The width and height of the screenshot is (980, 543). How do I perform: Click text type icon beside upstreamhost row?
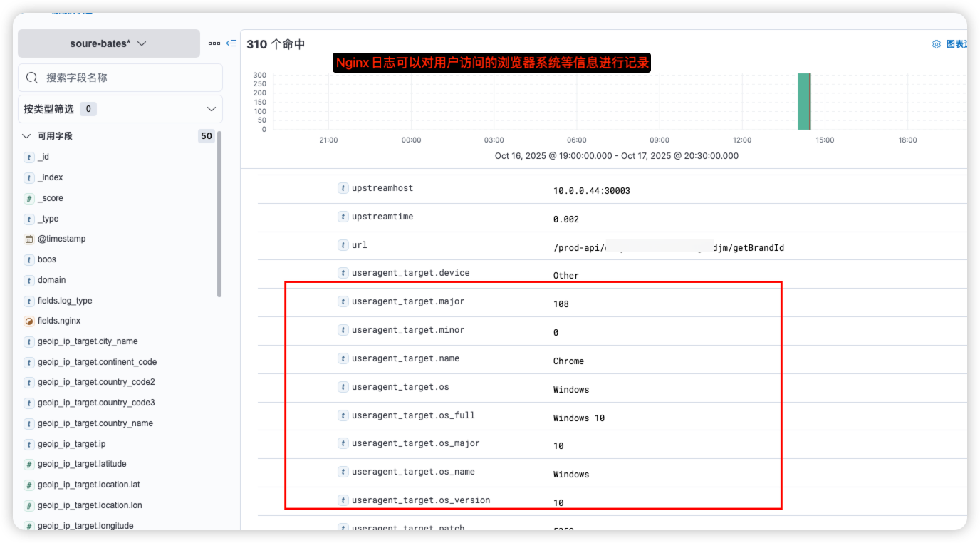(343, 188)
